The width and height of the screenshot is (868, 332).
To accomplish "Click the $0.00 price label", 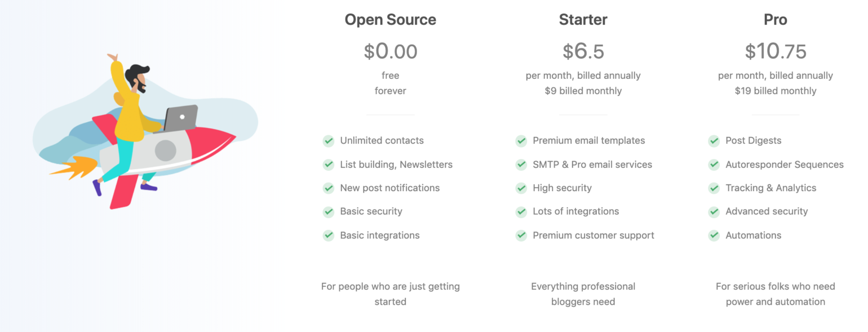I will 391,51.
